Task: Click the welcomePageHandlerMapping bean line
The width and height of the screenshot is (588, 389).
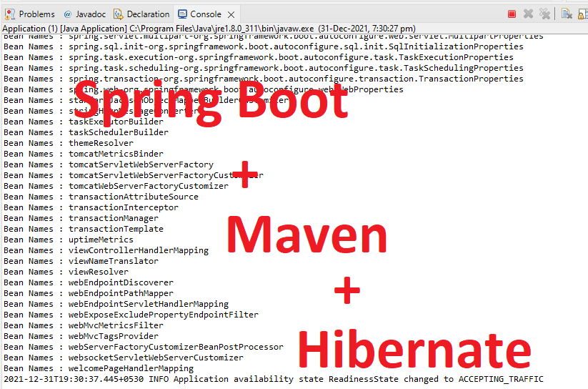Action: coord(99,368)
